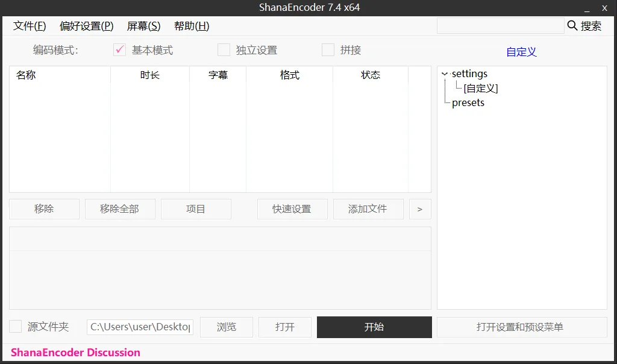Select the settings tree item label
The image size is (617, 364).
point(469,74)
